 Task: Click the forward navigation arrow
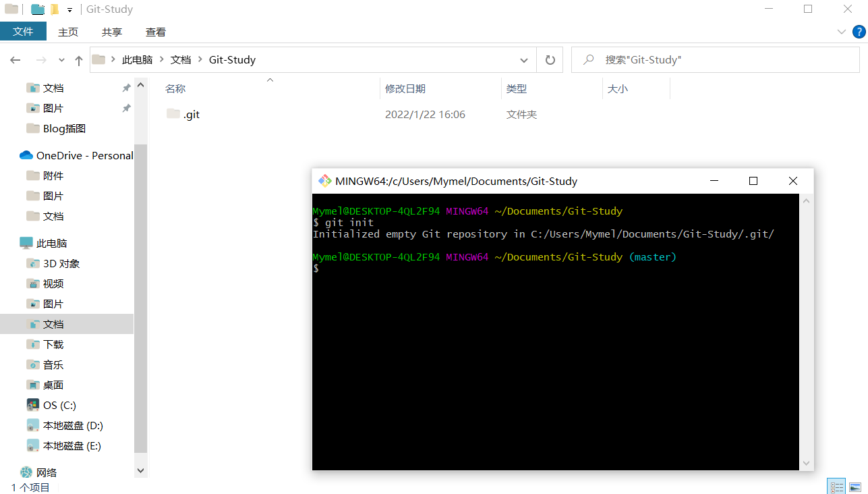click(x=41, y=60)
